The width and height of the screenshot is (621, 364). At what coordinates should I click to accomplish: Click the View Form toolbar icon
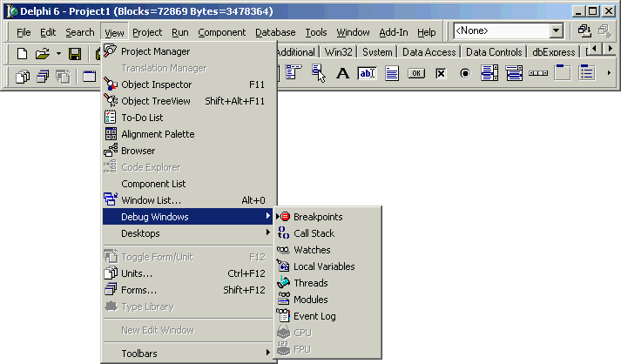coord(43,76)
